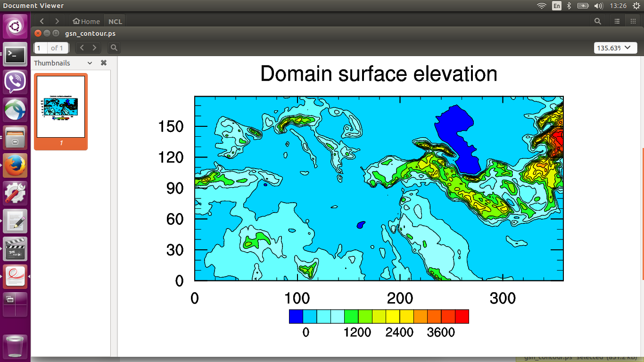This screenshot has height=362, width=644.
Task: Open the find search icon in Document Viewer
Action: tap(114, 48)
